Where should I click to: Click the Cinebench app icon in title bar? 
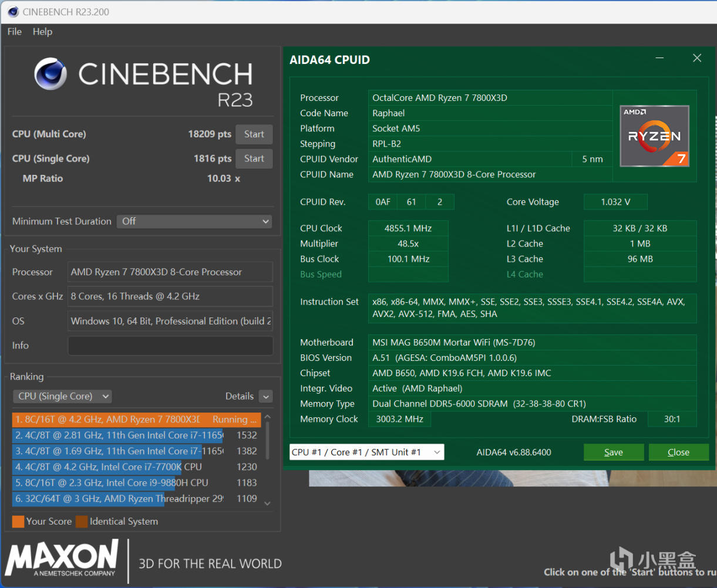(12, 12)
